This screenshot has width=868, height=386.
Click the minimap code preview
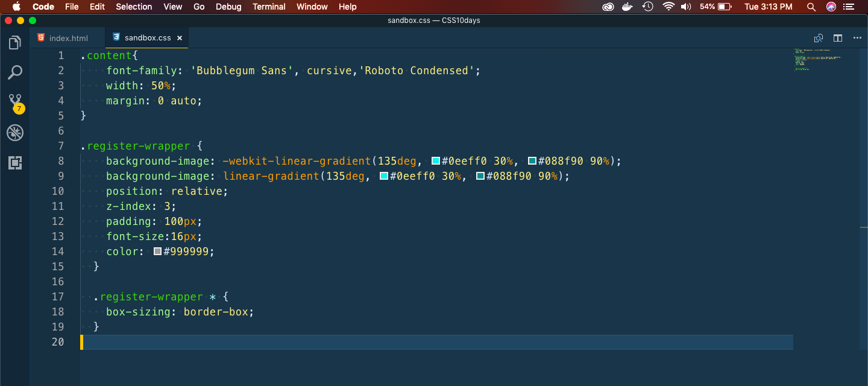pyautogui.click(x=817, y=60)
